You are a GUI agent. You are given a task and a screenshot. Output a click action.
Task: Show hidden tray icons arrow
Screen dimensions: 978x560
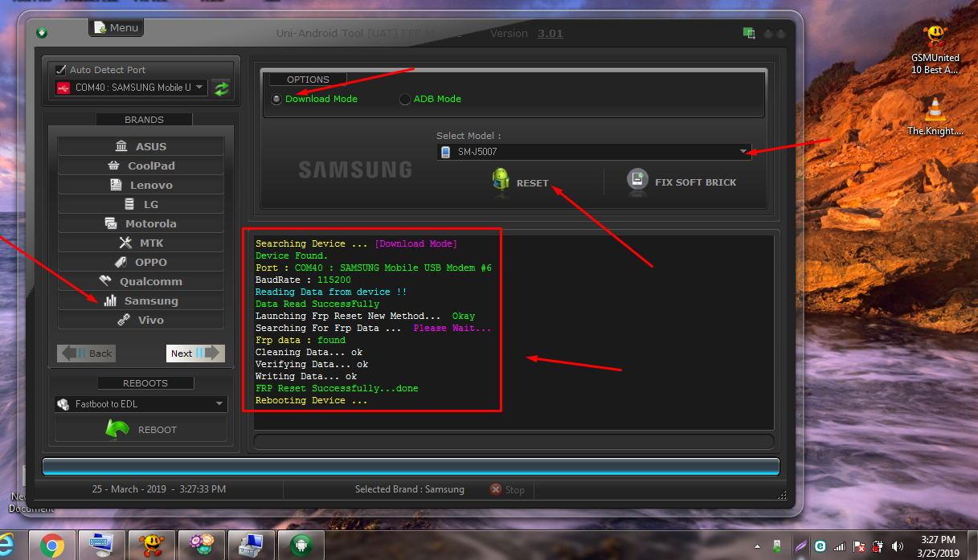click(757, 546)
